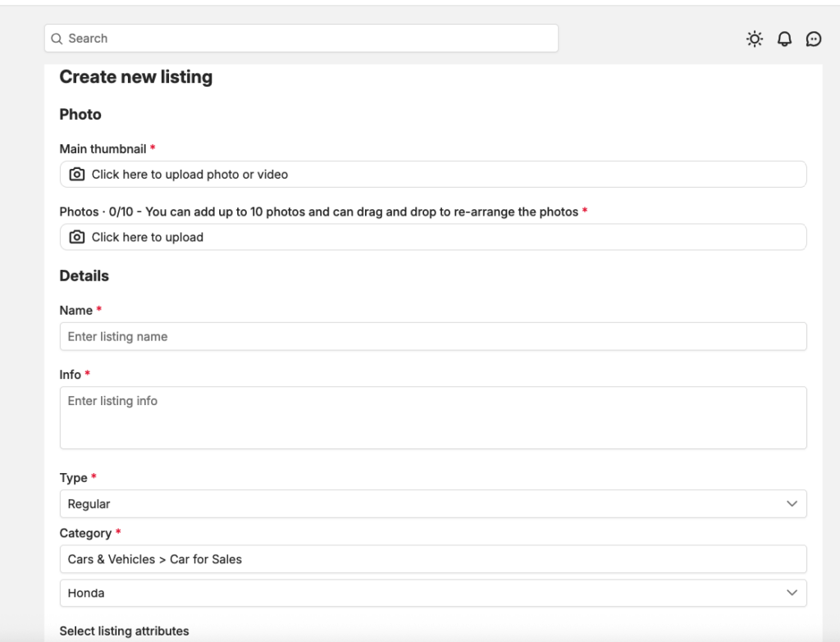Click the search magnifier icon

point(57,39)
